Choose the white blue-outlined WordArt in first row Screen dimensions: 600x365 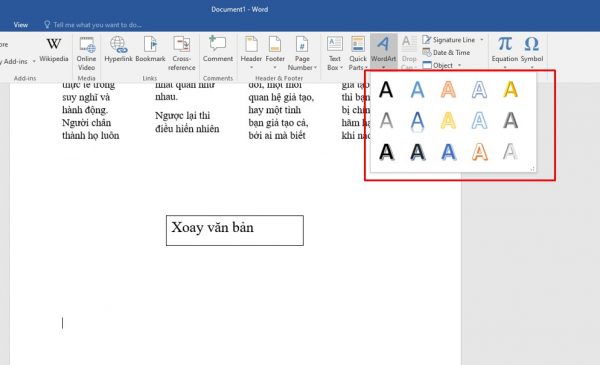point(479,90)
